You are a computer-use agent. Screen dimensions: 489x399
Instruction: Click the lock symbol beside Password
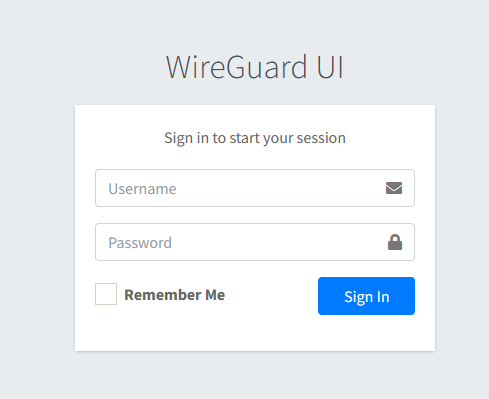395,242
